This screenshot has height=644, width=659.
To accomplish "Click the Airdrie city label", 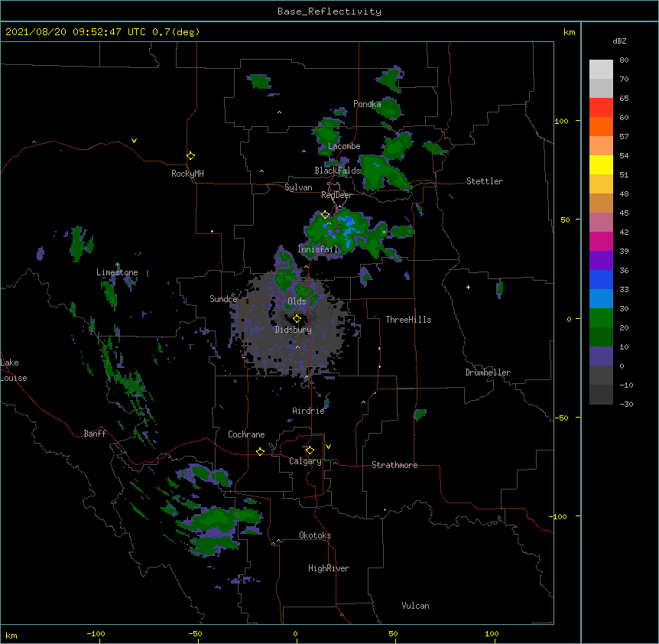I will 308,411.
